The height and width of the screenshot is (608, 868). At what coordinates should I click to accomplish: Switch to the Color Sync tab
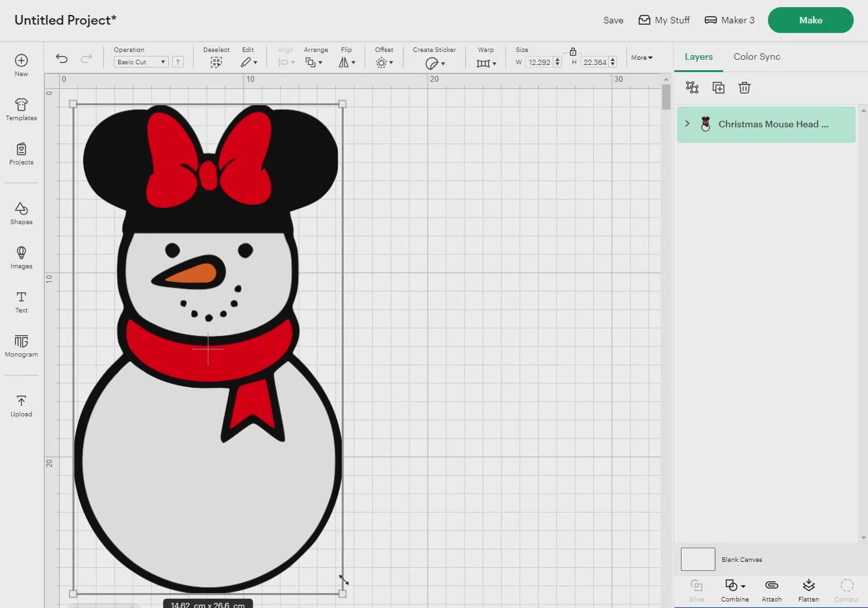(x=757, y=57)
